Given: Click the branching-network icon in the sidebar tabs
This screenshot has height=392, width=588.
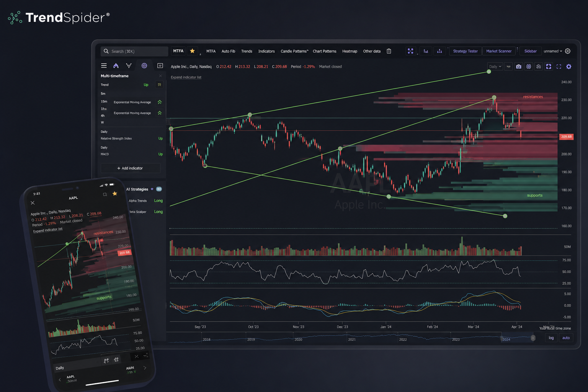Looking at the screenshot, I should tap(129, 65).
